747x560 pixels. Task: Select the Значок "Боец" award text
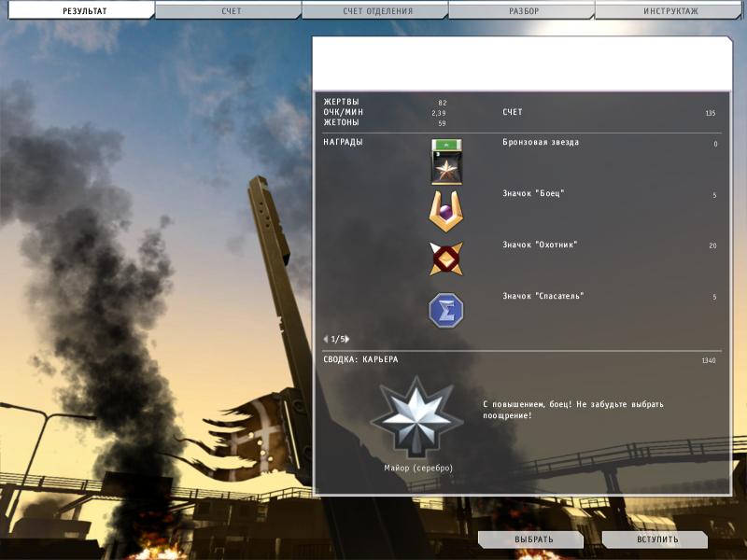coord(533,194)
